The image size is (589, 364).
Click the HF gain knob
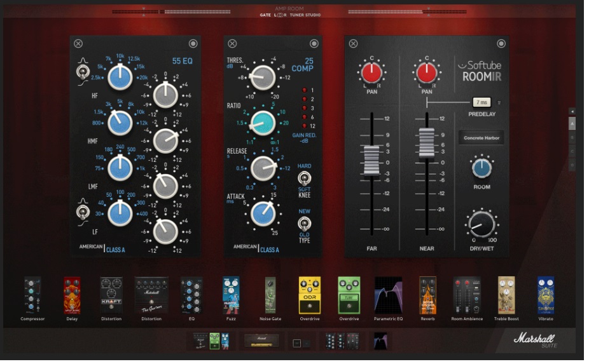tap(165, 95)
